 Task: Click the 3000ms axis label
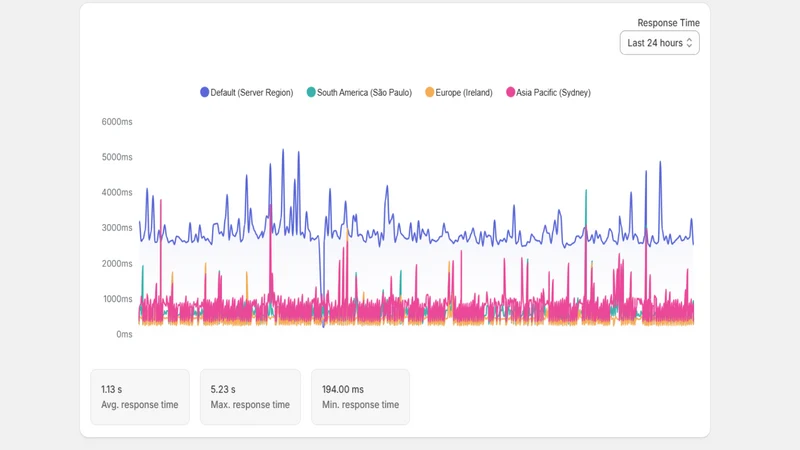(117, 228)
